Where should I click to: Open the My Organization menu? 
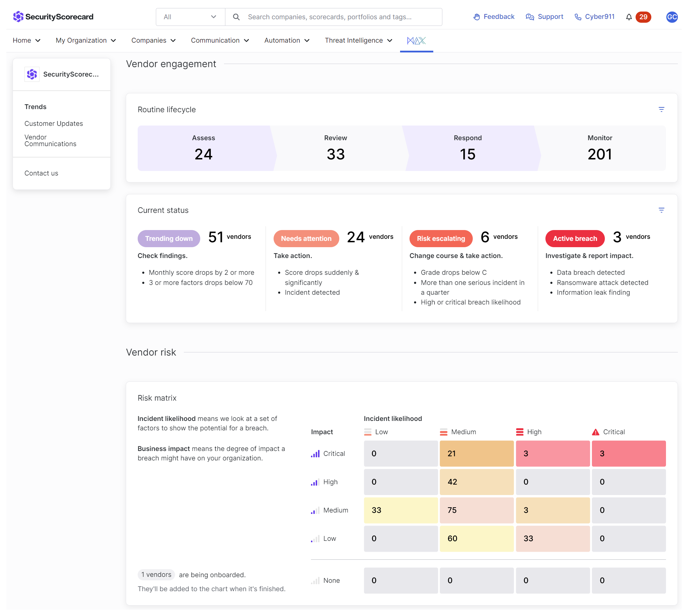pyautogui.click(x=86, y=41)
